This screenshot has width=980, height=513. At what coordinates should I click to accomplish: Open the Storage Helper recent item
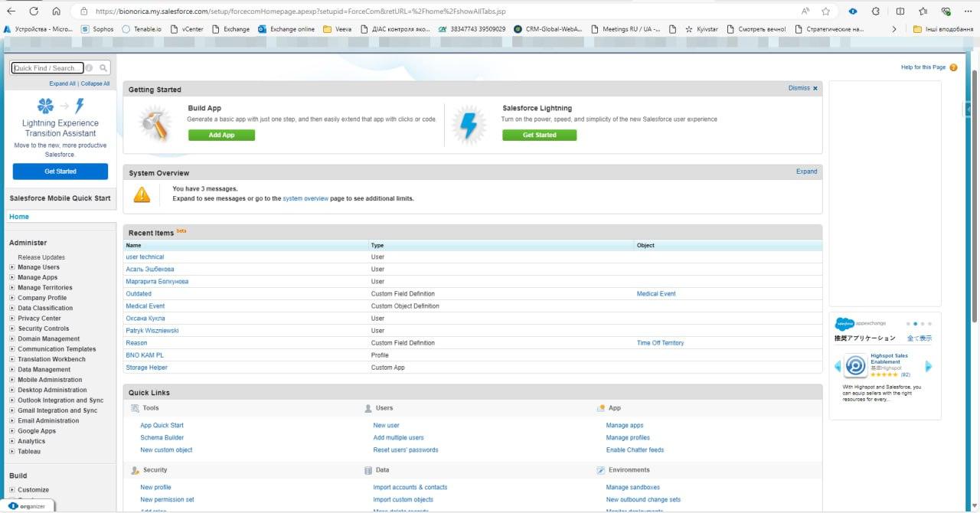(146, 368)
